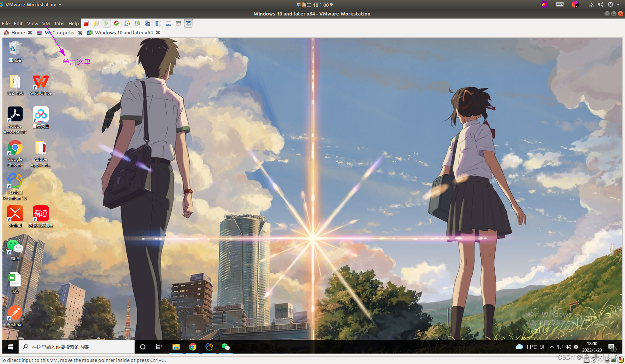
Task: Click the Windows tray volume icon
Action: [x=568, y=347]
